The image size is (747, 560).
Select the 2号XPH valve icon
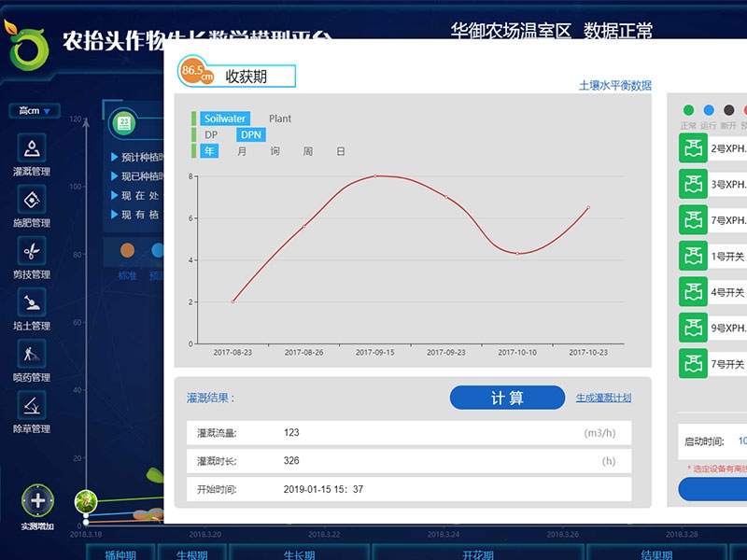point(693,148)
